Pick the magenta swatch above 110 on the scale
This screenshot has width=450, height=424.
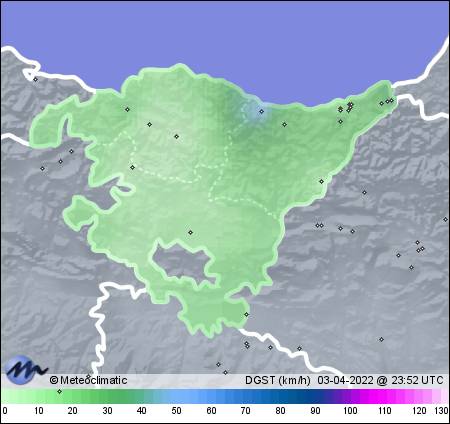coord(385,397)
